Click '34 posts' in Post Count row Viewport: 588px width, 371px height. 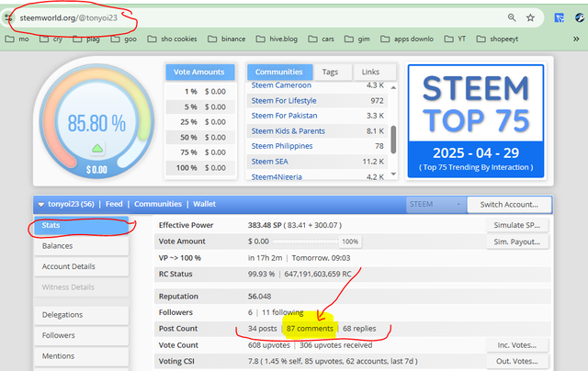[x=262, y=329]
